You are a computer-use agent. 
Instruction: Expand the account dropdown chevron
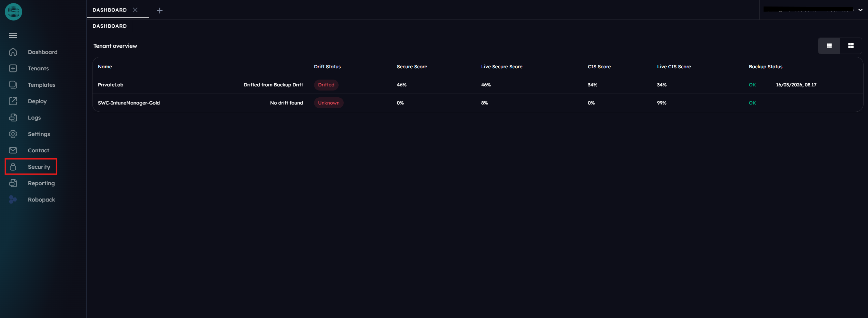coord(860,10)
